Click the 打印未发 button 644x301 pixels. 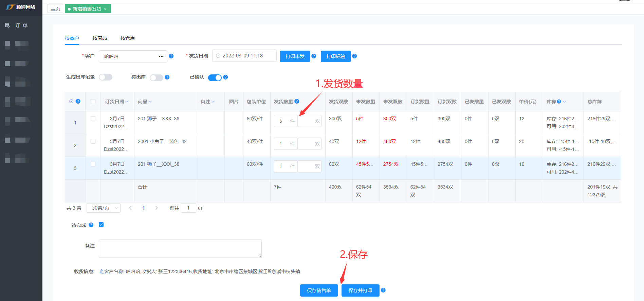coord(295,56)
